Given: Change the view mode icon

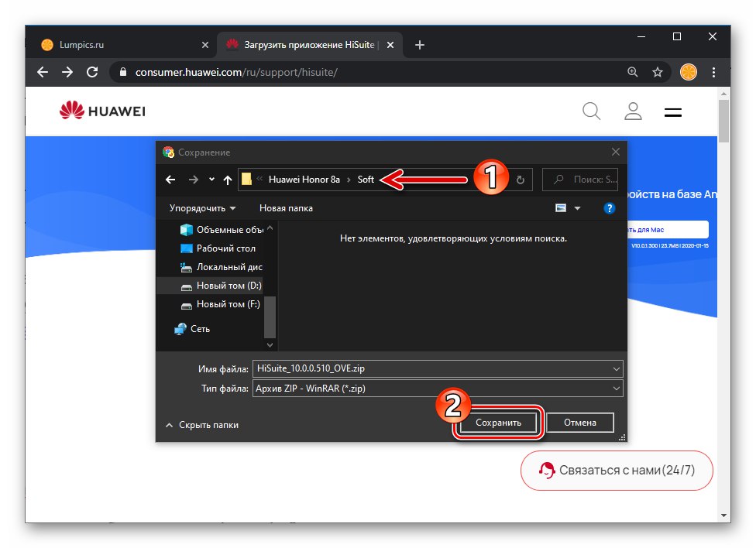Looking at the screenshot, I should coord(561,208).
